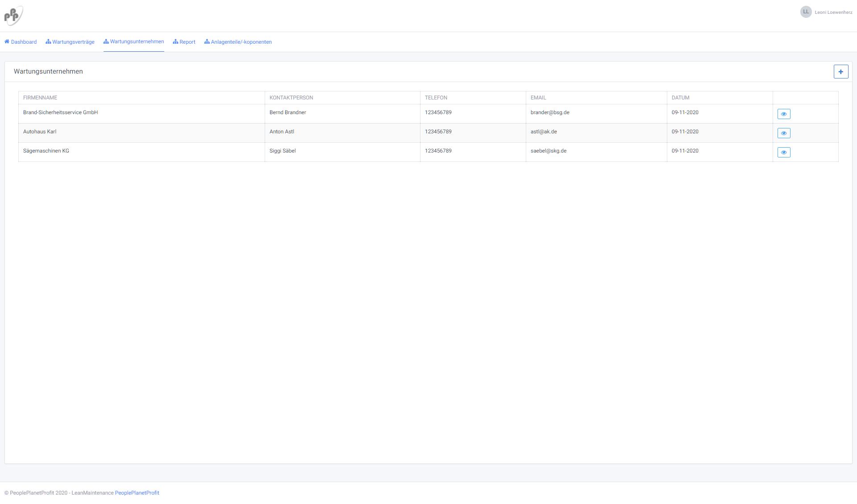Click the EMAIL column header

click(538, 98)
